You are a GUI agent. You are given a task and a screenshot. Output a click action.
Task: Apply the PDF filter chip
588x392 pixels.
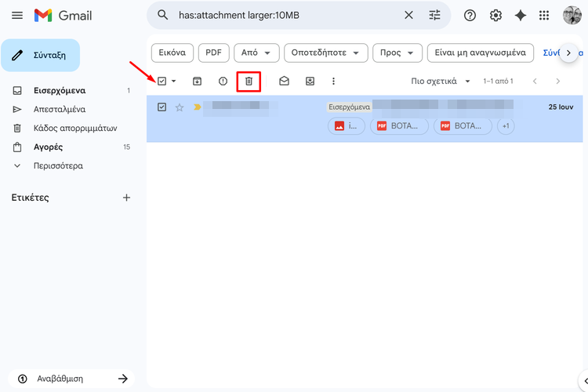(213, 53)
